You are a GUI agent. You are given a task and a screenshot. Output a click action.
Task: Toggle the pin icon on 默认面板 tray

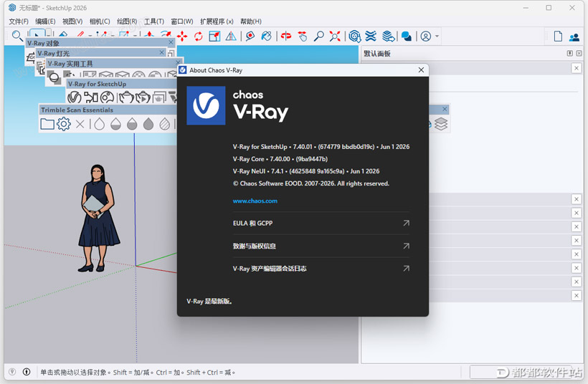(x=570, y=53)
